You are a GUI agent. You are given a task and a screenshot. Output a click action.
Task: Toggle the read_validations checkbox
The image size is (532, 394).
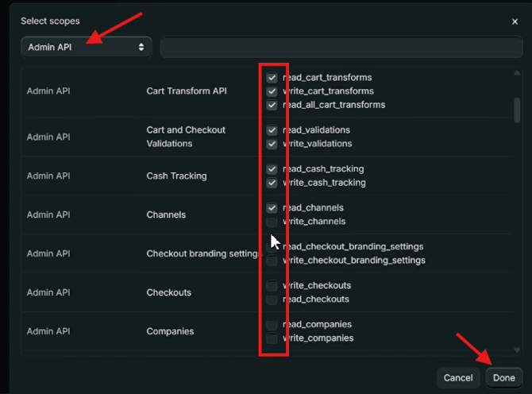(272, 130)
